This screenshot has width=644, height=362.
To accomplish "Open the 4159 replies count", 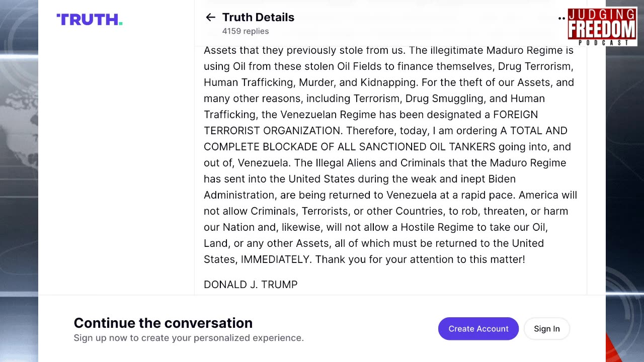I will 246,31.
